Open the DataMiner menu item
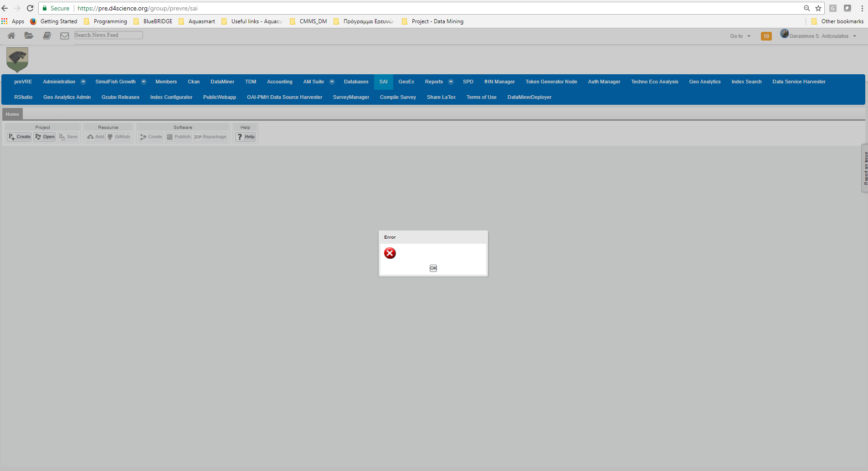Image resolution: width=868 pixels, height=471 pixels. pyautogui.click(x=222, y=82)
